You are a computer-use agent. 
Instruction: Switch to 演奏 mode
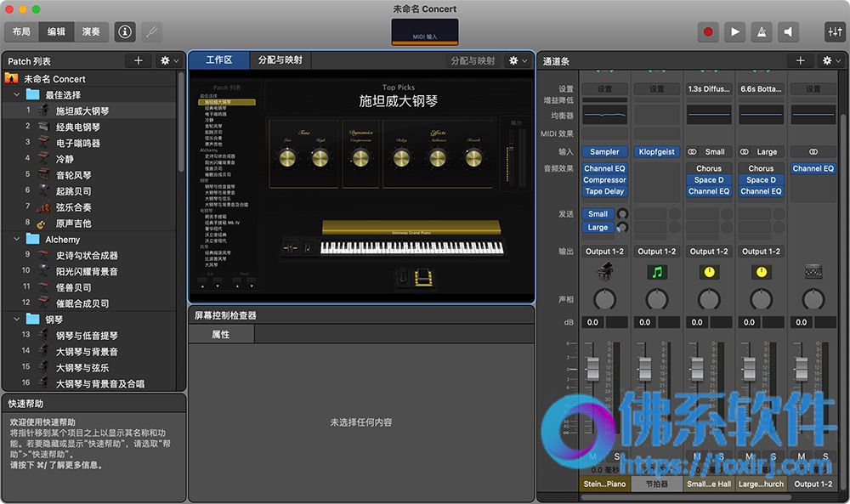click(91, 32)
